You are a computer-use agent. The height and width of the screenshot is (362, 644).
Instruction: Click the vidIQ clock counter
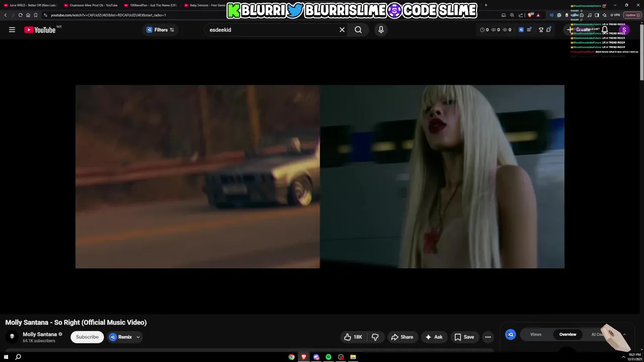pyautogui.click(x=484, y=30)
